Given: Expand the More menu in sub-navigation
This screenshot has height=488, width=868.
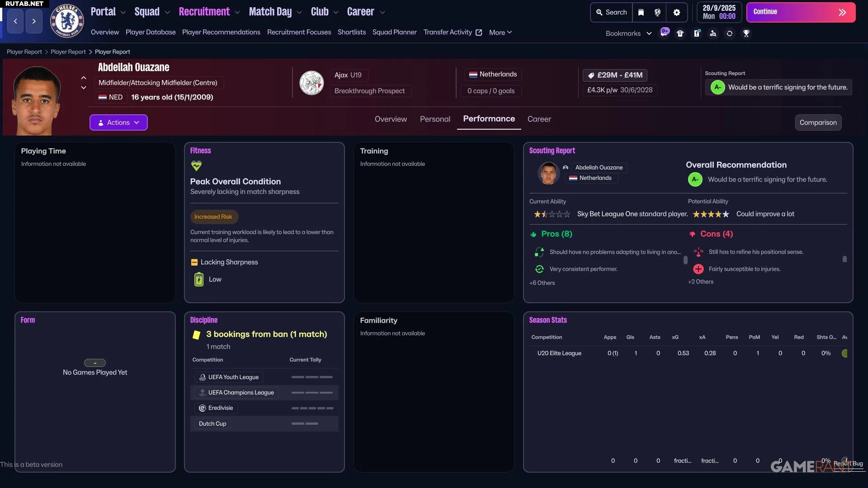Looking at the screenshot, I should 500,33.
